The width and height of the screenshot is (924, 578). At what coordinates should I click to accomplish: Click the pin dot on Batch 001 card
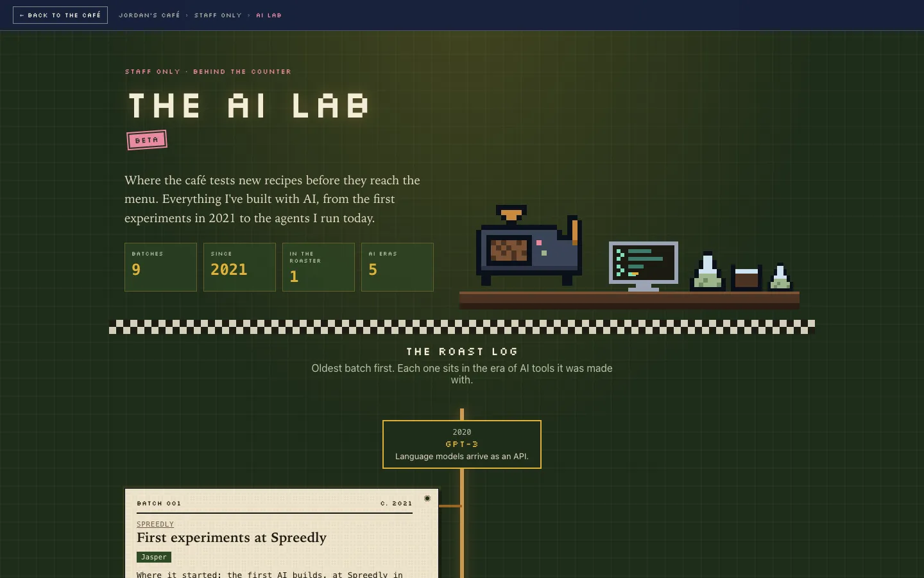coord(427,498)
